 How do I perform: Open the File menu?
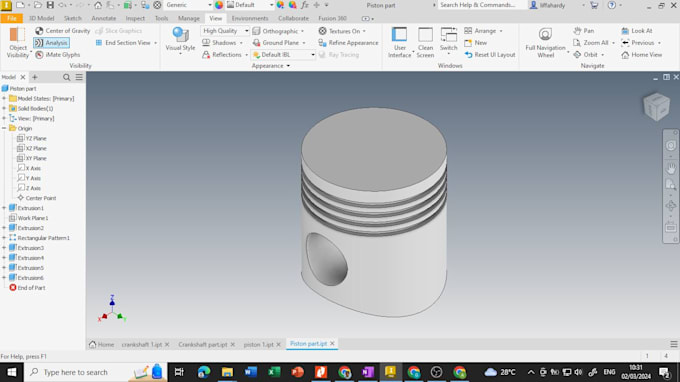[12, 19]
